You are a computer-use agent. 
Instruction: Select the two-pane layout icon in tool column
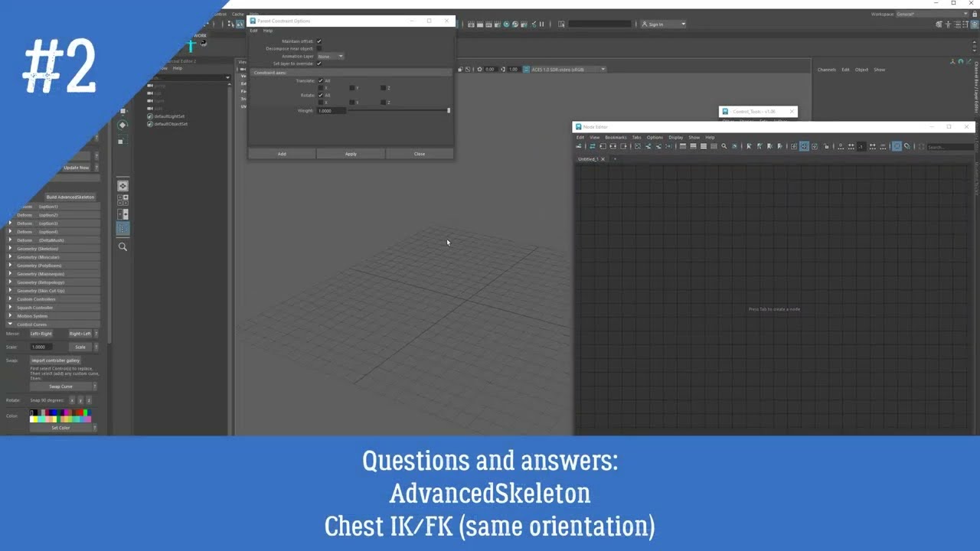pos(122,214)
